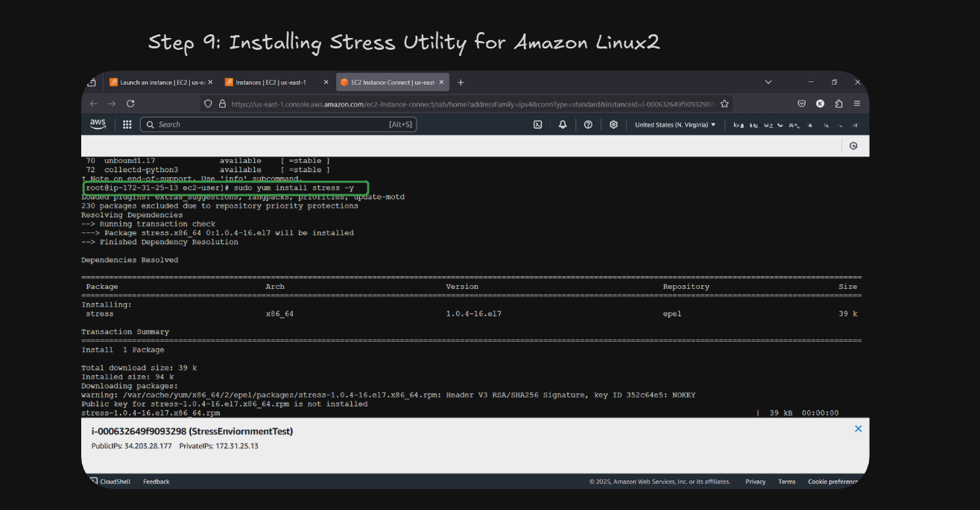Open the AWS services grid menu
The image size is (980, 510).
(x=127, y=124)
